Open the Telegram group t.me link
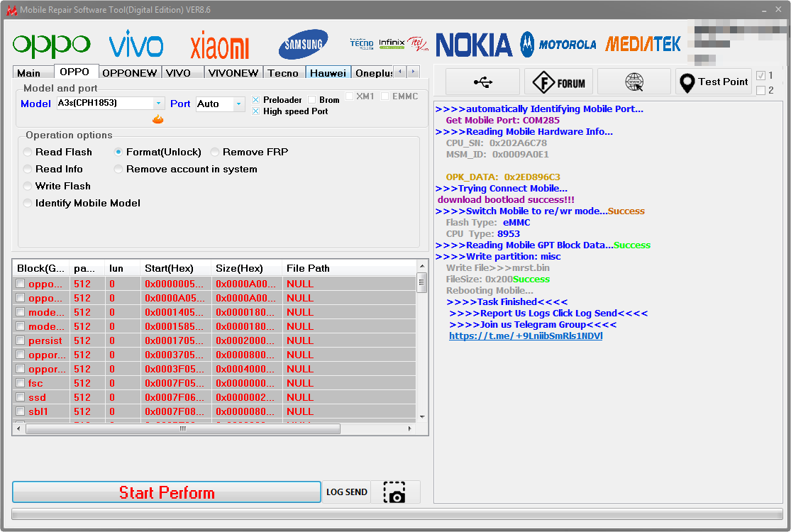 [x=526, y=336]
